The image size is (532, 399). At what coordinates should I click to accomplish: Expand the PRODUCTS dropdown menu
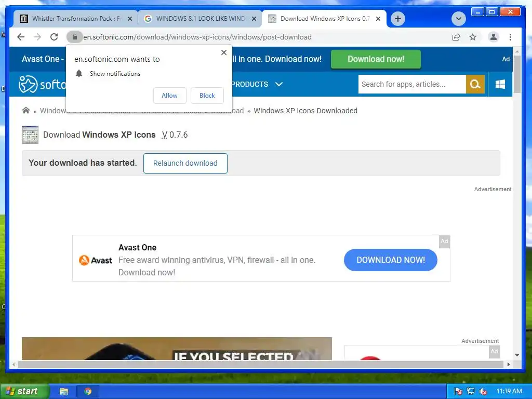tap(257, 84)
